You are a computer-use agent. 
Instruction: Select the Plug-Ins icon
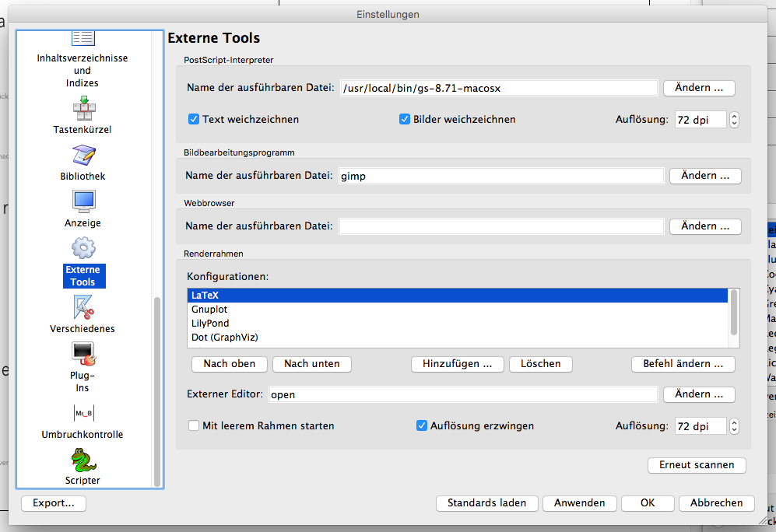click(x=83, y=355)
